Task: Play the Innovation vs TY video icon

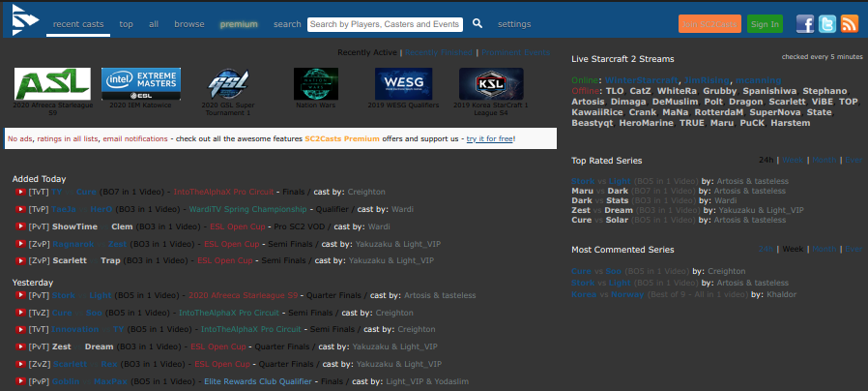Action: [x=21, y=329]
